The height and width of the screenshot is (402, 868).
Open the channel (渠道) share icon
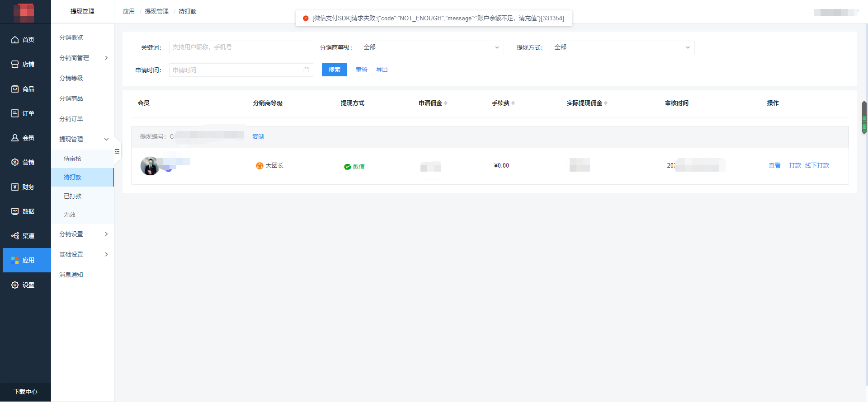(15, 236)
